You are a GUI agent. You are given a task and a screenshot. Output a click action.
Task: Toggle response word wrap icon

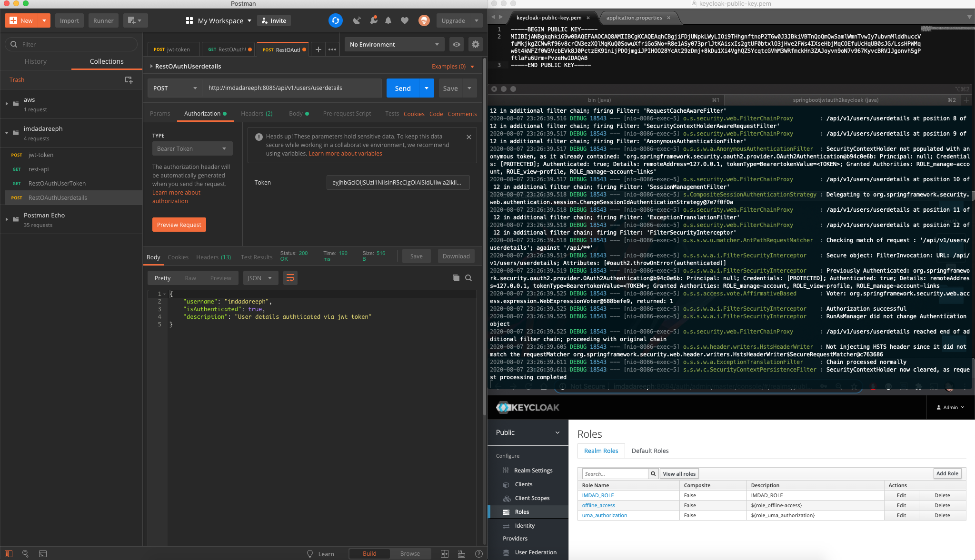click(x=290, y=278)
